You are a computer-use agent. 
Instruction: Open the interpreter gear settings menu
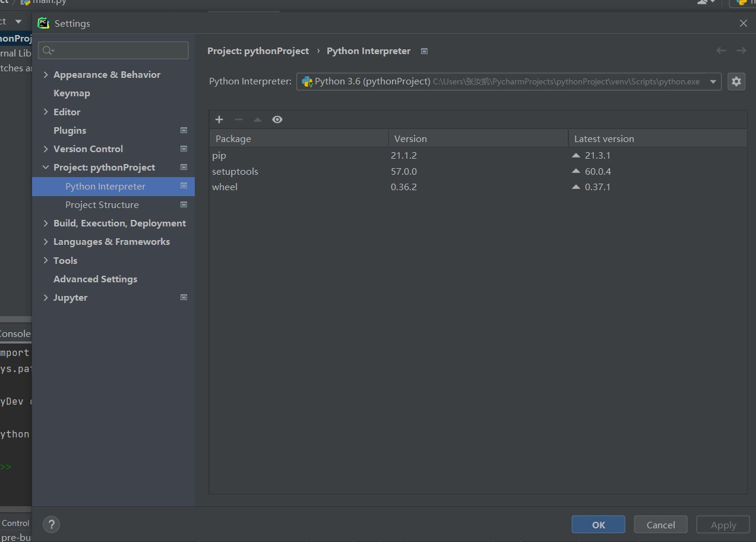[x=736, y=81]
